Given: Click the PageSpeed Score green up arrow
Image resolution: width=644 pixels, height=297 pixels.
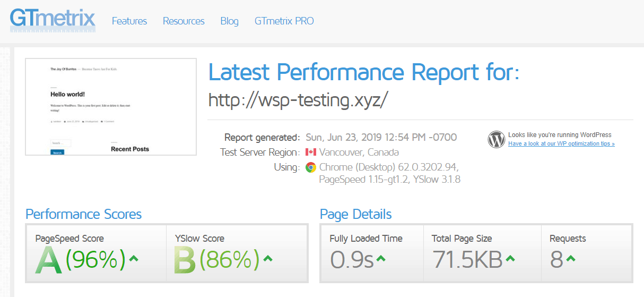Looking at the screenshot, I should point(134,259).
